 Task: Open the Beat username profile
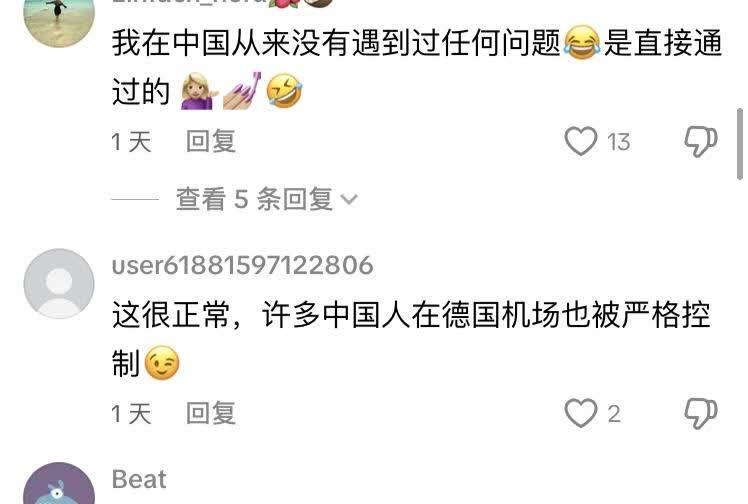coord(139,479)
